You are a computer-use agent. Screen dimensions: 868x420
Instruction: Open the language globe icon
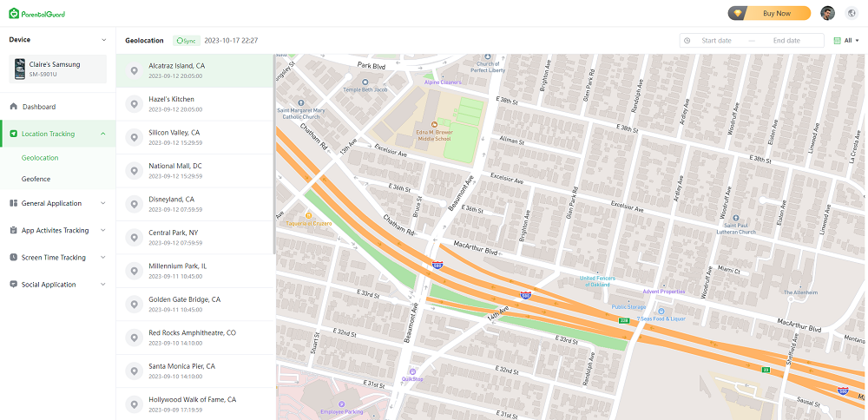pos(852,13)
